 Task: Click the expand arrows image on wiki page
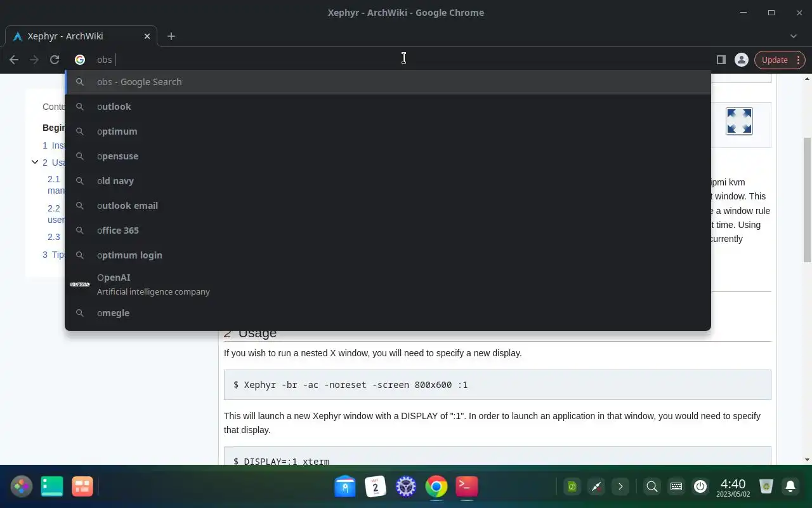(x=739, y=121)
